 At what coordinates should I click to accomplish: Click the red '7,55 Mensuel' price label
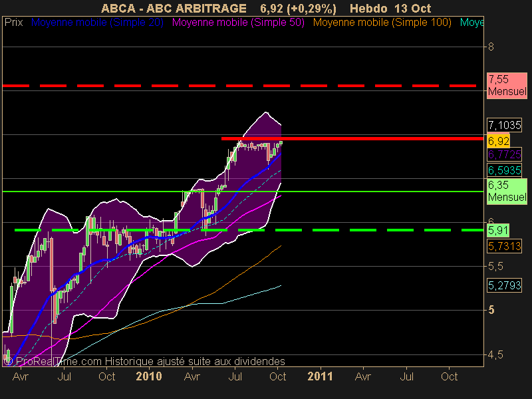click(507, 86)
